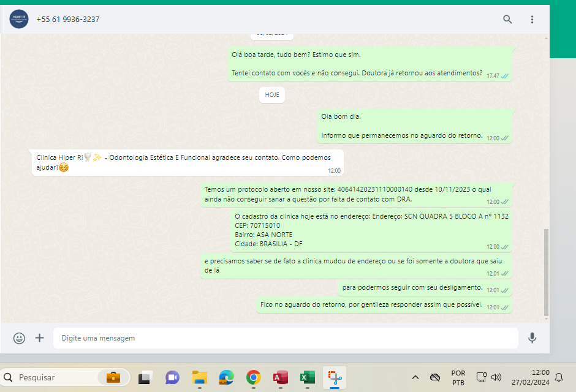Open the emoji picker
Screen dimensions: 576x392
(19, 338)
